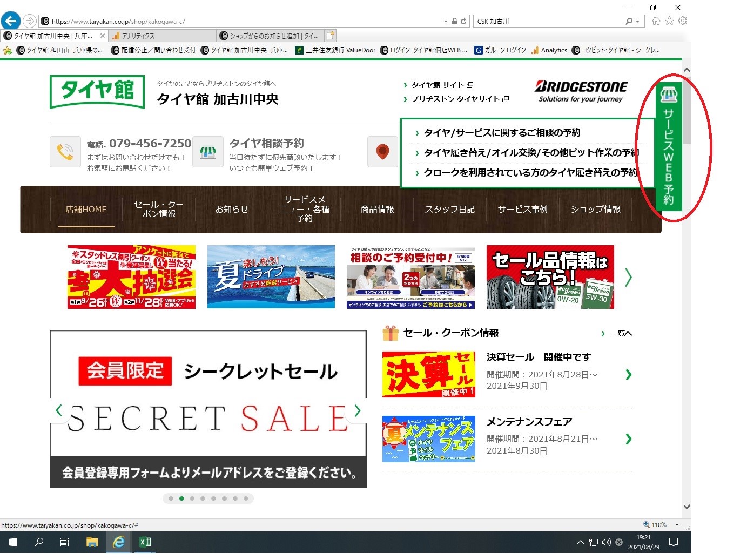The width and height of the screenshot is (747, 560).
Task: Go back with the browser back arrow
Action: 11,21
